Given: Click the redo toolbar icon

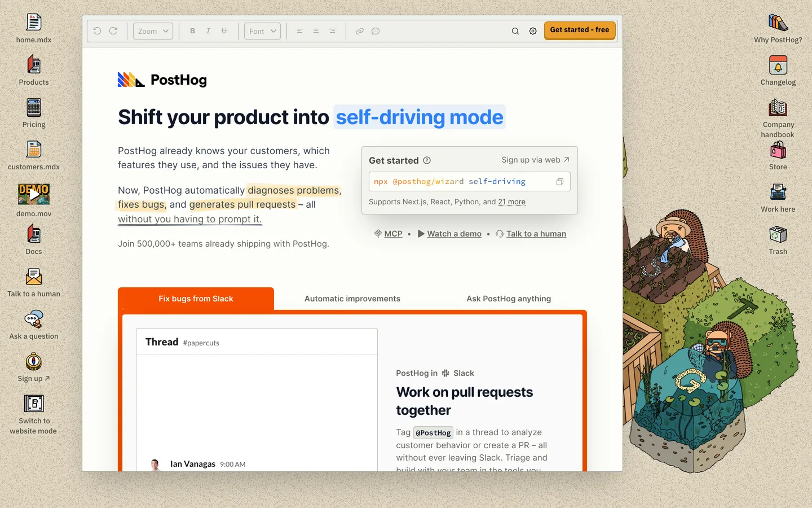Looking at the screenshot, I should 113,31.
